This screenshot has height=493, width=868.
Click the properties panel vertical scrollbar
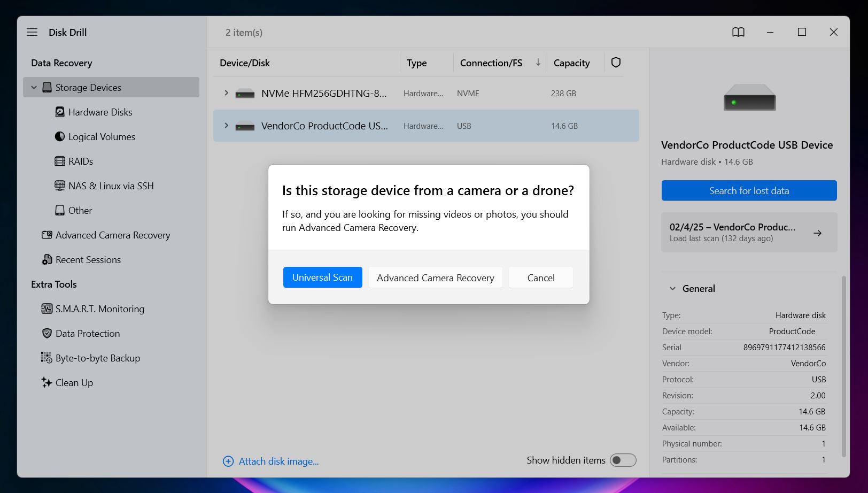(844, 366)
